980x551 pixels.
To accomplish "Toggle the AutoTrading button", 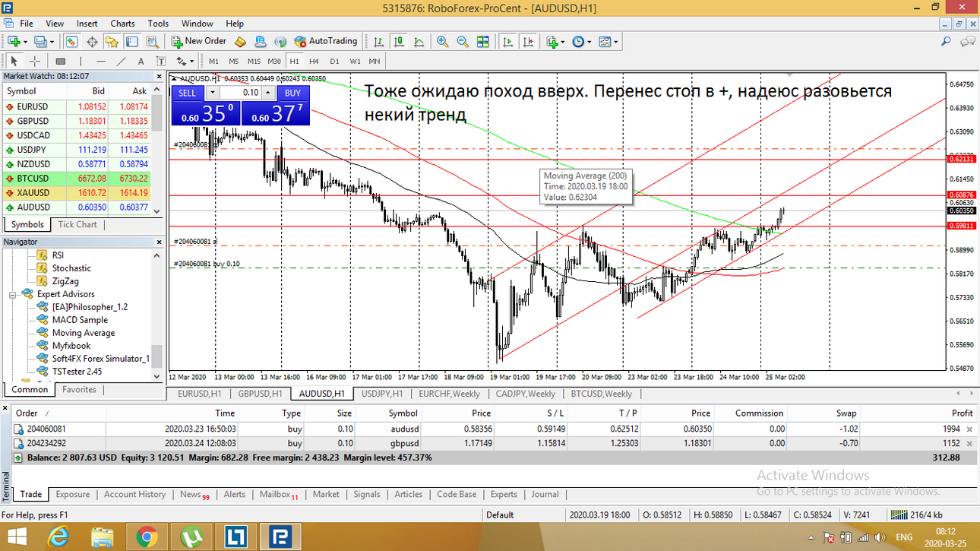I will tap(325, 41).
